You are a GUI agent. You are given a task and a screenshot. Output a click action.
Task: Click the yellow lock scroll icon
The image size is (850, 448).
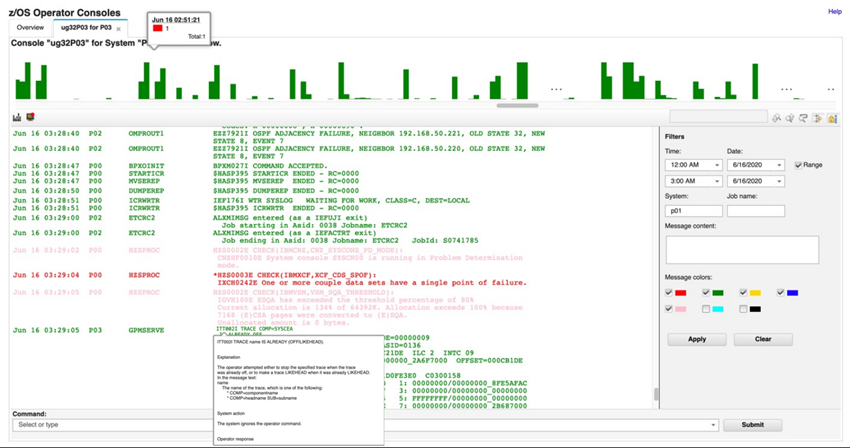832,118
